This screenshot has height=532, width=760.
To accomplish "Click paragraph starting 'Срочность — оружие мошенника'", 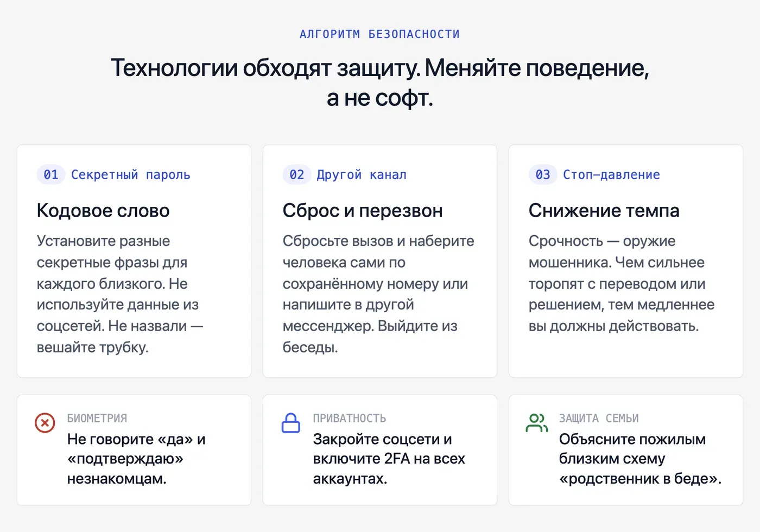I will 622,283.
